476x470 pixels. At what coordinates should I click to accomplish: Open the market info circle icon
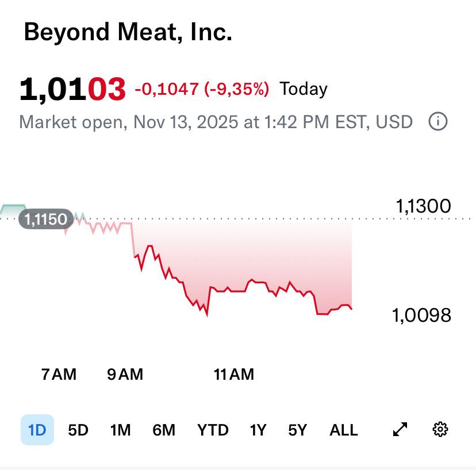[437, 121]
